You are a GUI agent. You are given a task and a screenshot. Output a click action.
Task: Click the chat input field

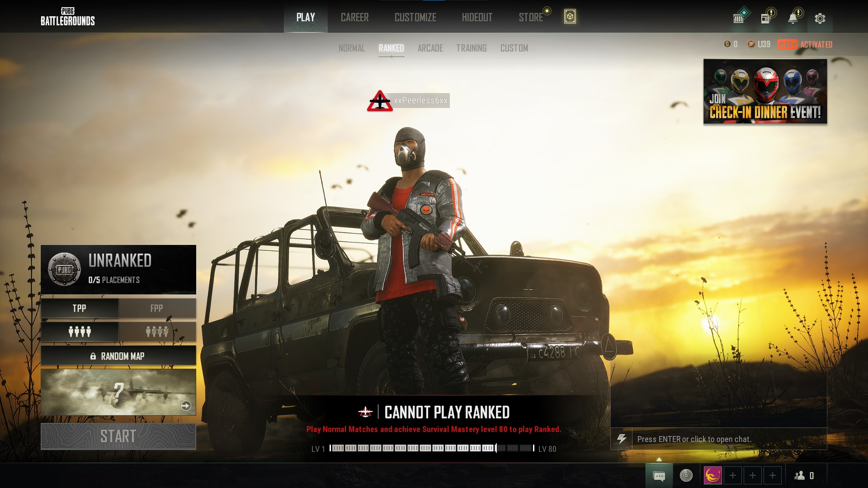(722, 439)
